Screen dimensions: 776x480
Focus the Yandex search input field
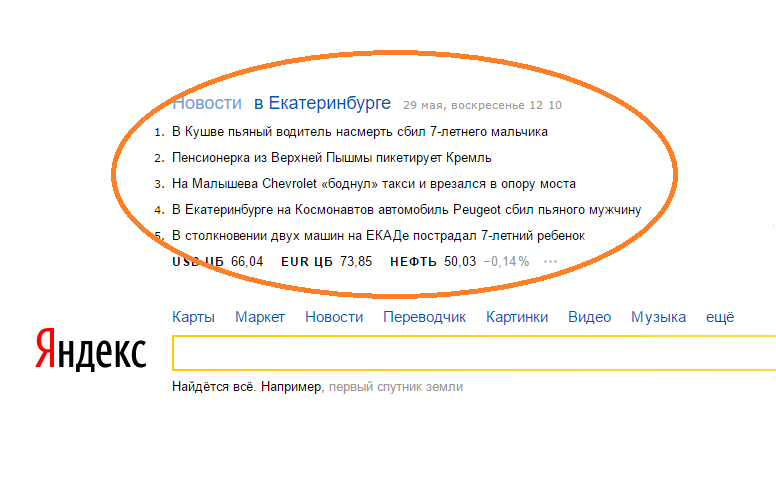(x=474, y=353)
